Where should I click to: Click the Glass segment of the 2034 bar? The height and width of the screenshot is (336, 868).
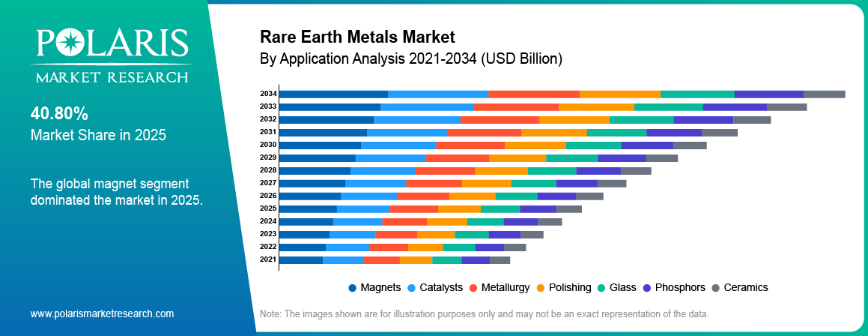point(697,94)
